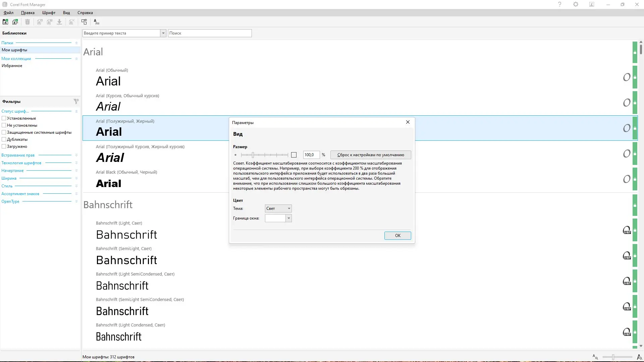Click the add collection toolbar icon

[15, 22]
